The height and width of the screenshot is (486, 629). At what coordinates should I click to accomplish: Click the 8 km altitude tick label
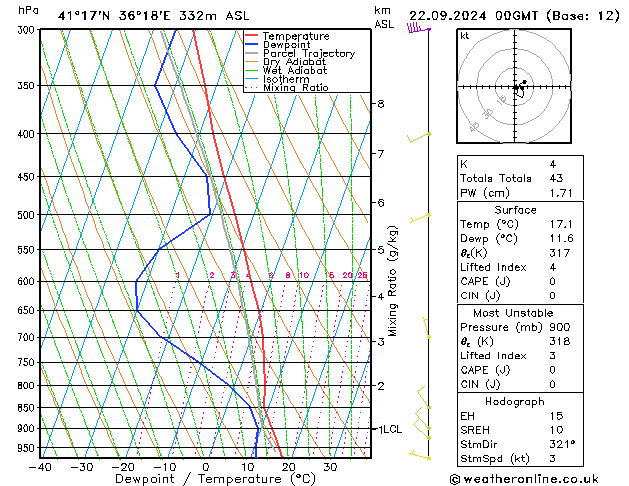(x=381, y=104)
